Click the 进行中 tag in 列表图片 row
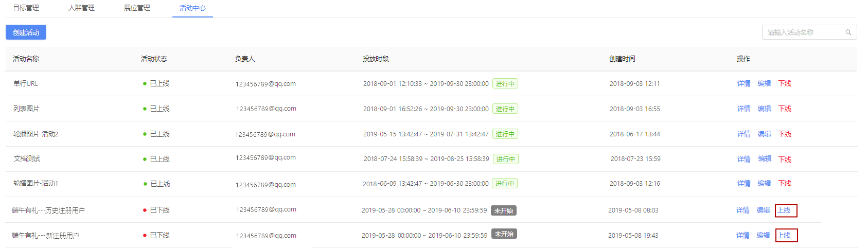Image resolution: width=868 pixels, height=248 pixels. (505, 109)
